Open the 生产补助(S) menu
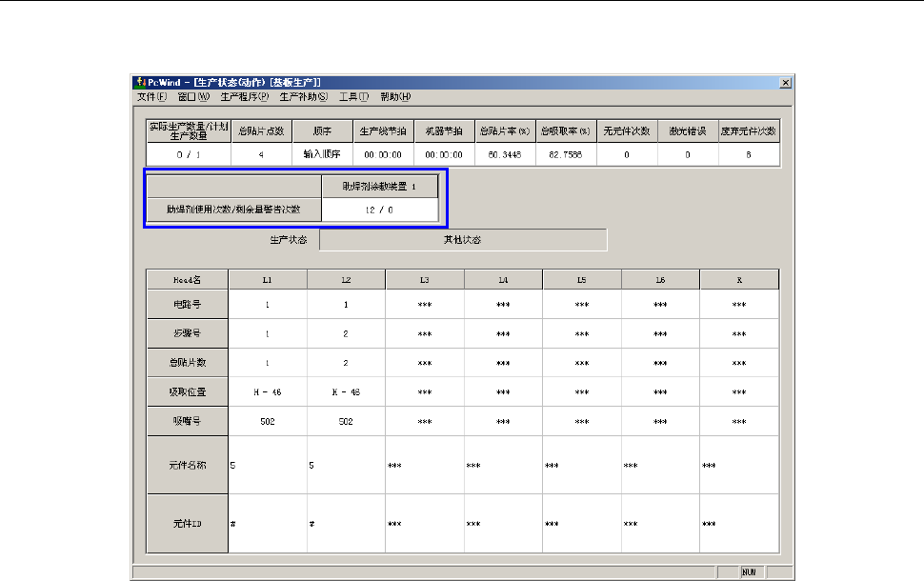Screen dimensions: 924x581 tap(303, 96)
